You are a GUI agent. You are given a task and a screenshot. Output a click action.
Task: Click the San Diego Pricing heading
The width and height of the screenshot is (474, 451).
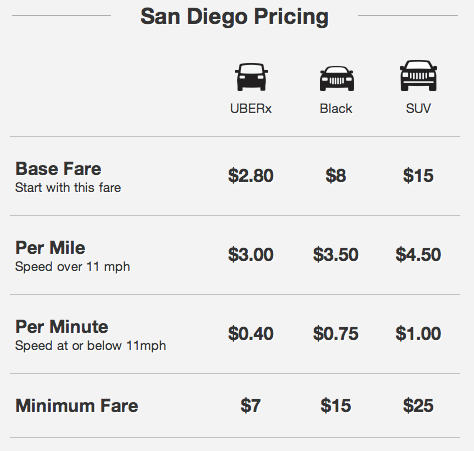tap(234, 17)
